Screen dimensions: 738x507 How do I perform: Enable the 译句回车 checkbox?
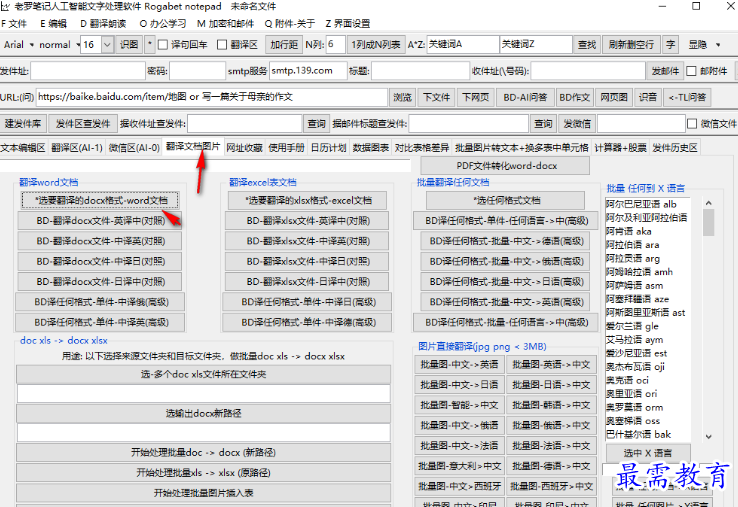(163, 45)
